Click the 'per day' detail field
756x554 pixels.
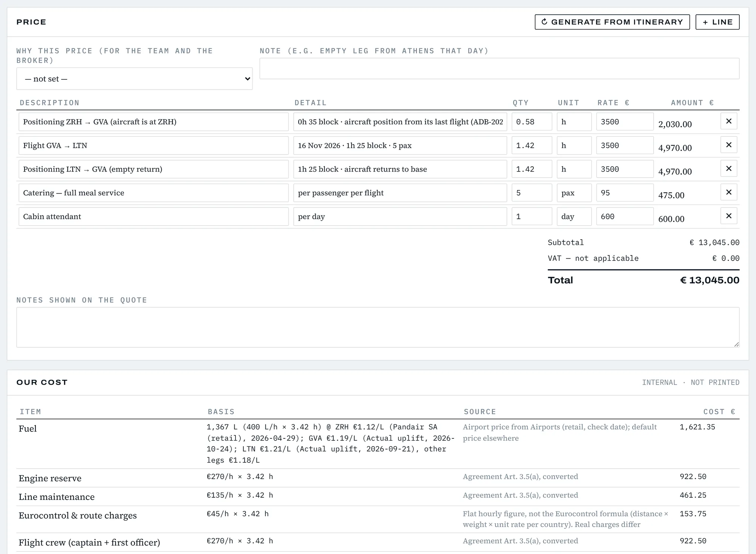point(400,217)
